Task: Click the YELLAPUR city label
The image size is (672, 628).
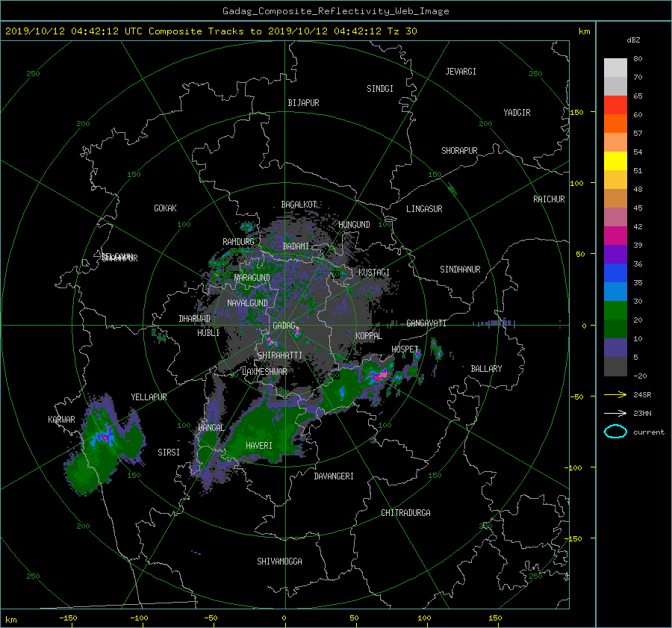Action: pos(149,397)
